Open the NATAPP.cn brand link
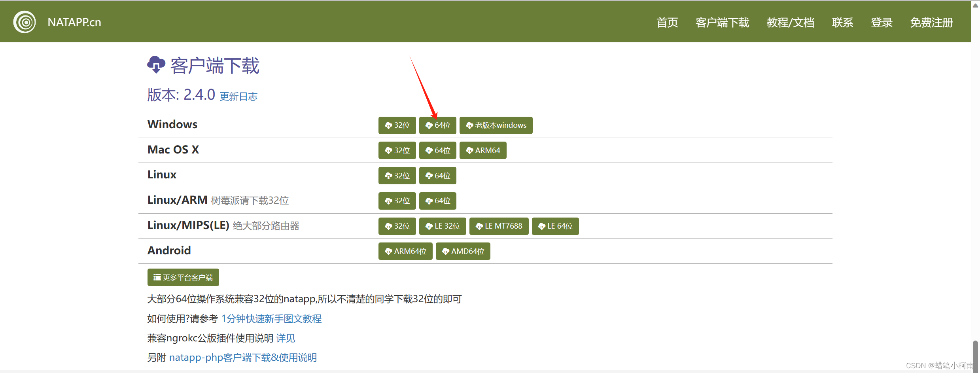Image resolution: width=980 pixels, height=373 pixels. pos(74,22)
